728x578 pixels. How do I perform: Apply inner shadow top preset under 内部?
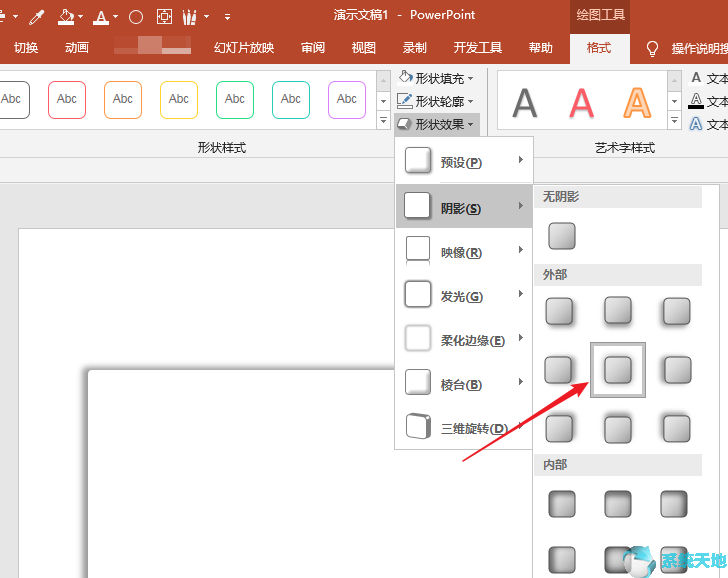tap(618, 504)
